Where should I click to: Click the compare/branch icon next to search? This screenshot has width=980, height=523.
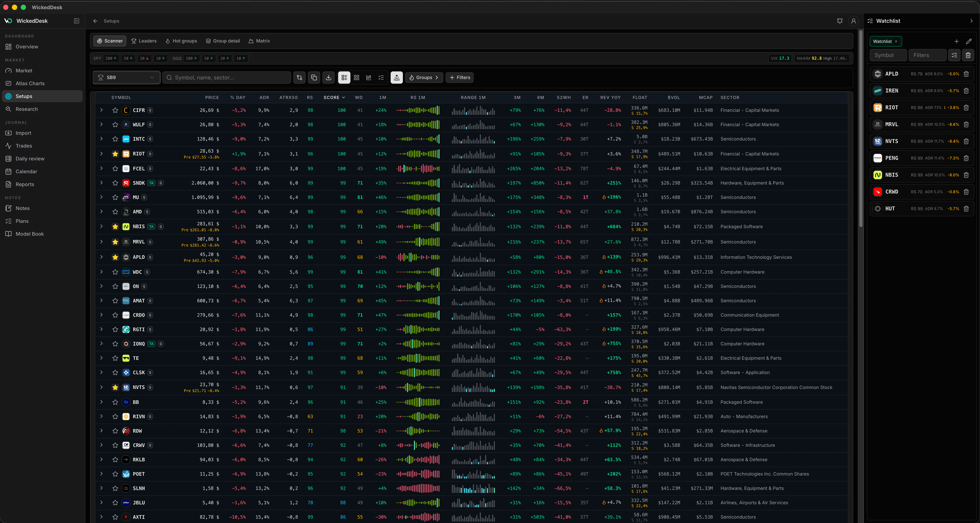[299, 78]
